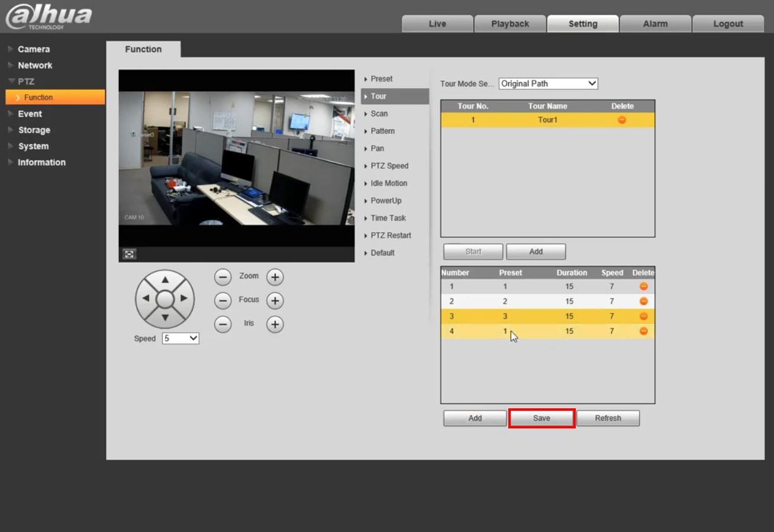Click the Logout tab

[728, 24]
